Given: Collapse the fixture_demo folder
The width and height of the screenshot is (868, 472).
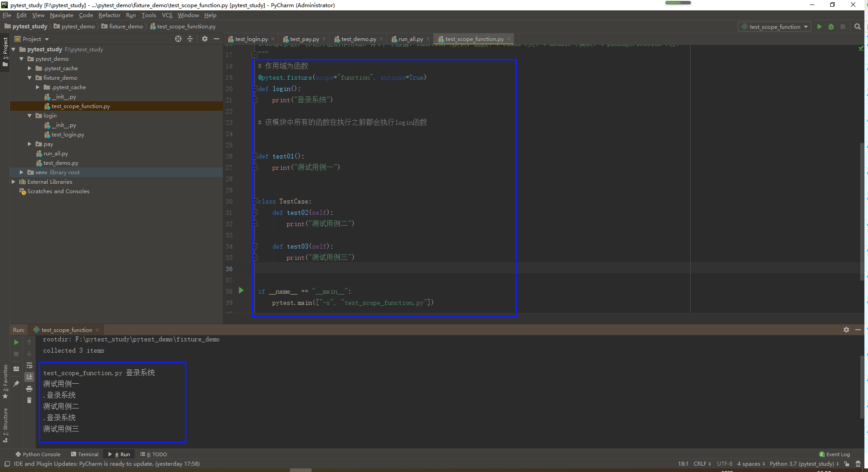Looking at the screenshot, I should [x=30, y=78].
